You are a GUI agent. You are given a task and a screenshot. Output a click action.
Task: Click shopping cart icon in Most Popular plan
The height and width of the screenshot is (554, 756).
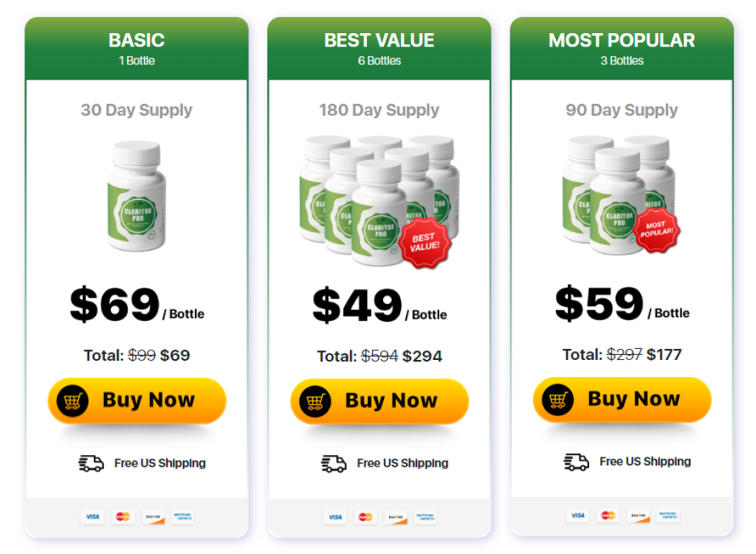(557, 400)
